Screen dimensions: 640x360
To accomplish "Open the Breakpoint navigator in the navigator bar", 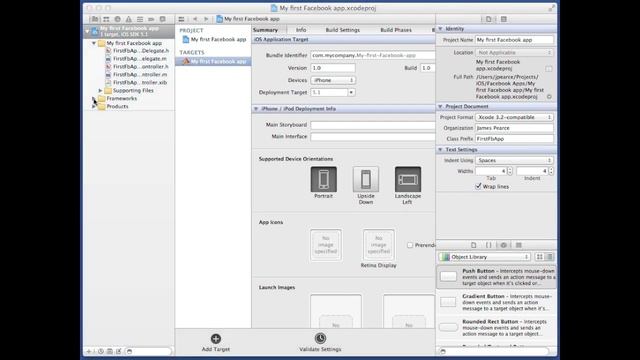I will [151, 19].
